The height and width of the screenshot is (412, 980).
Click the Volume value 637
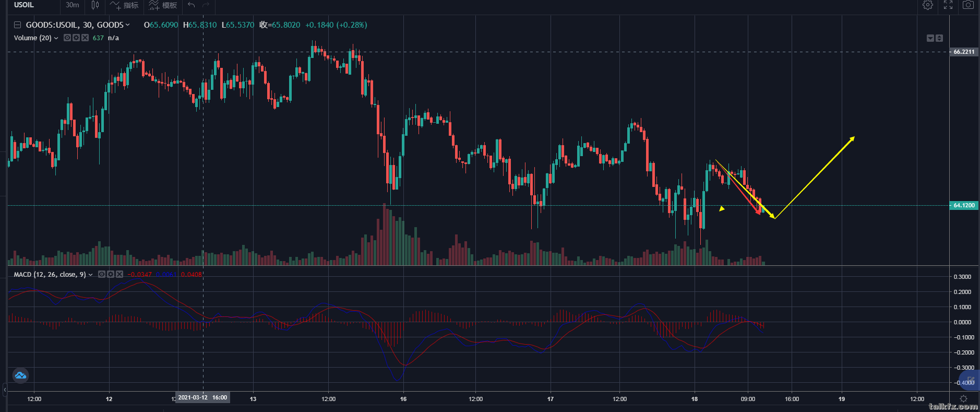(x=98, y=38)
